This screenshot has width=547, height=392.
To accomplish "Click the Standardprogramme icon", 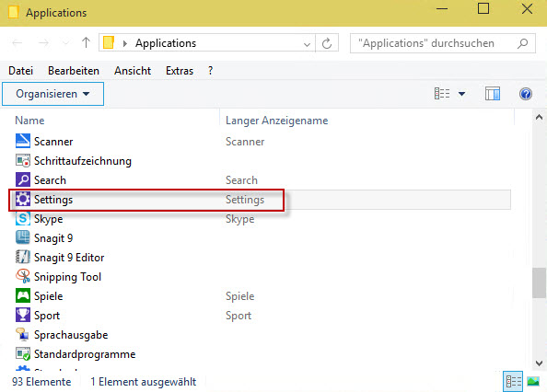I will click(23, 353).
